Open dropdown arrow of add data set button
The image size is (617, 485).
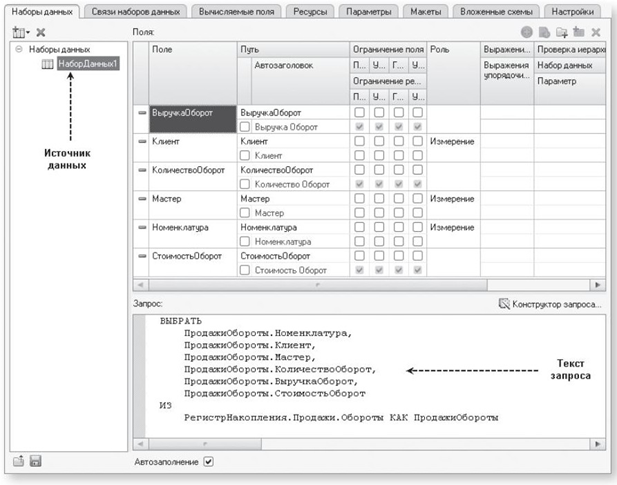(28, 33)
